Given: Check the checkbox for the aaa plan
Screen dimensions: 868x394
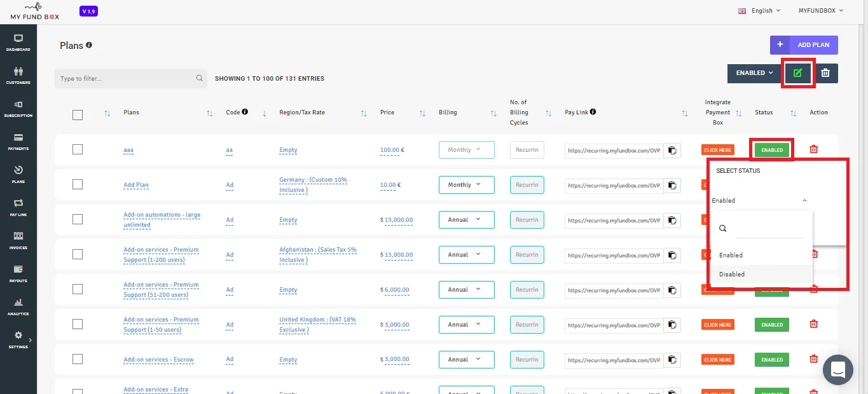Looking at the screenshot, I should click(x=78, y=149).
